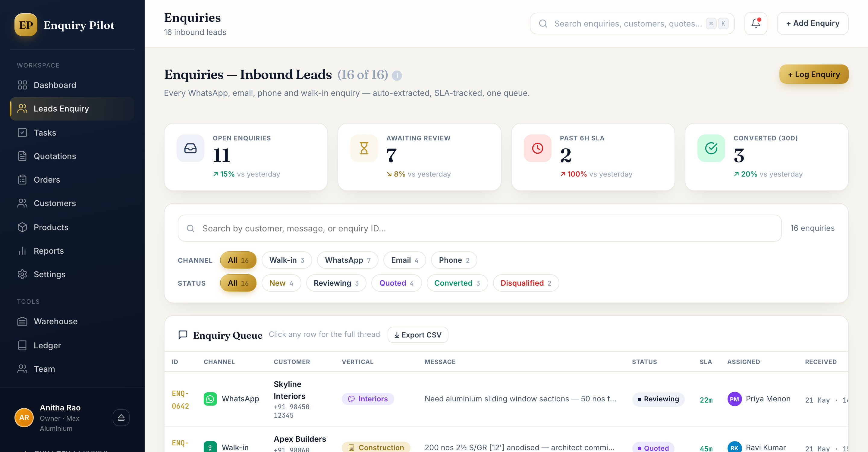Viewport: 868px width, 452px height.
Task: Go to Tasks in the sidebar
Action: coord(72,132)
